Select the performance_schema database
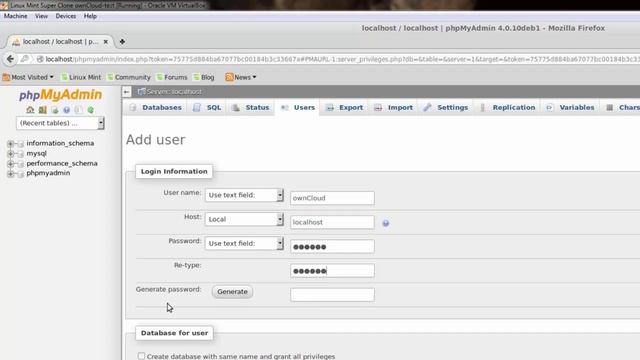This screenshot has height=360, width=640. click(62, 163)
